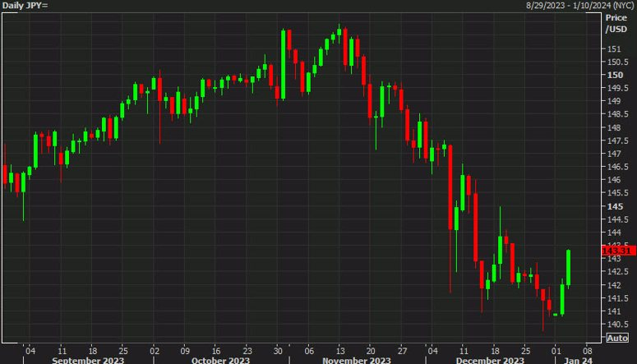This screenshot has height=364, width=637.
Task: Click the October 2023 month label
Action: coord(220,361)
